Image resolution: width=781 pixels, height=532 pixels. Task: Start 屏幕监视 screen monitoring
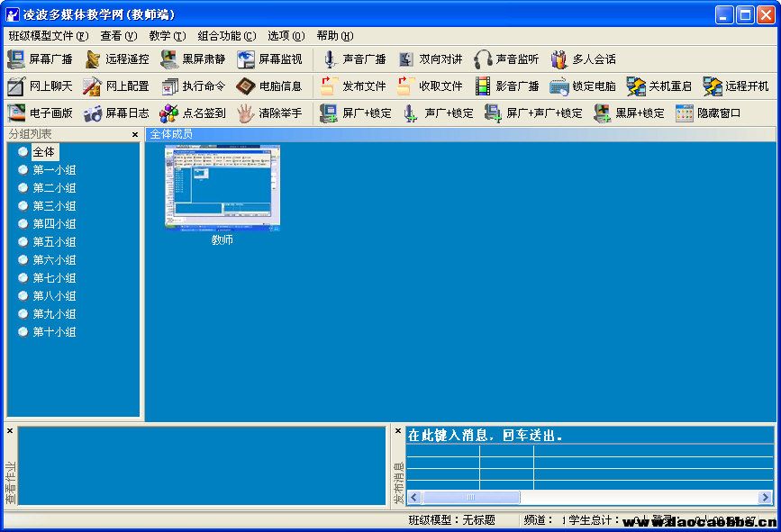pos(246,59)
